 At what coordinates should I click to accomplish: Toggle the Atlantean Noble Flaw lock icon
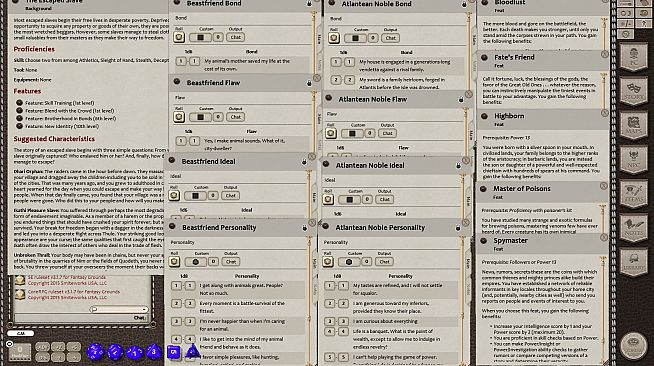[461, 100]
